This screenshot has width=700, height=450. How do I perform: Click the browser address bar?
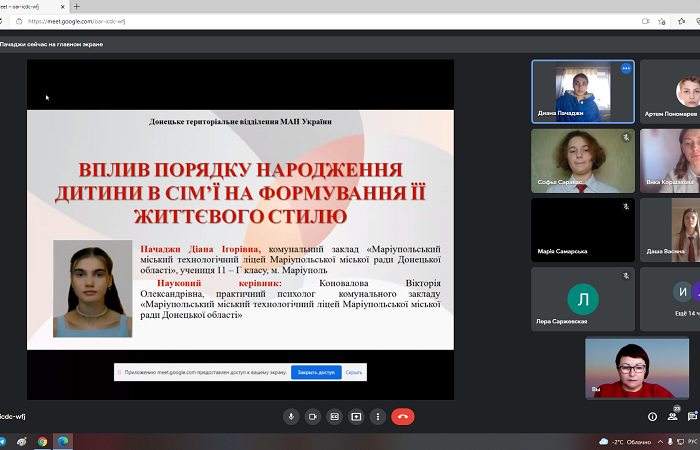pos(300,21)
